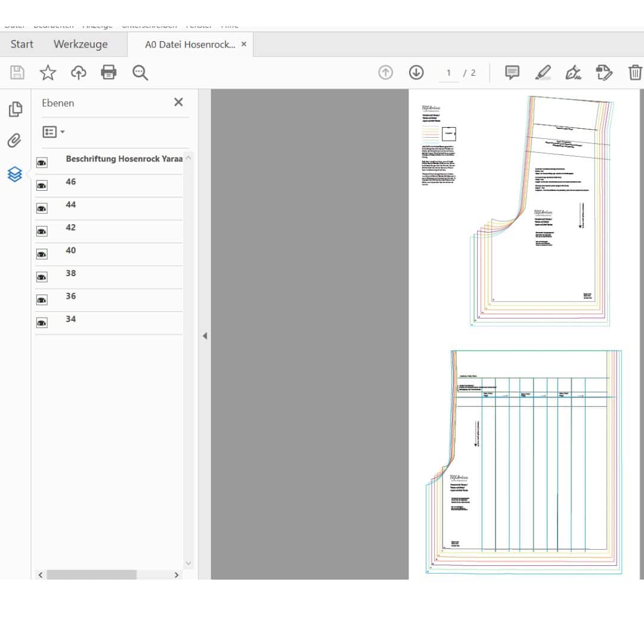Collapse the side panel with arrow handle

[205, 336]
